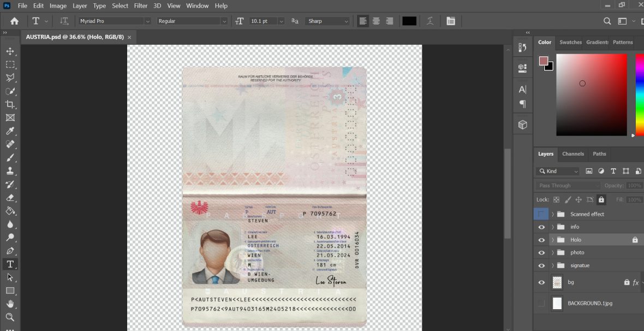Image resolution: width=644 pixels, height=331 pixels.
Task: Click the Home icon on the options bar
Action: click(x=13, y=21)
